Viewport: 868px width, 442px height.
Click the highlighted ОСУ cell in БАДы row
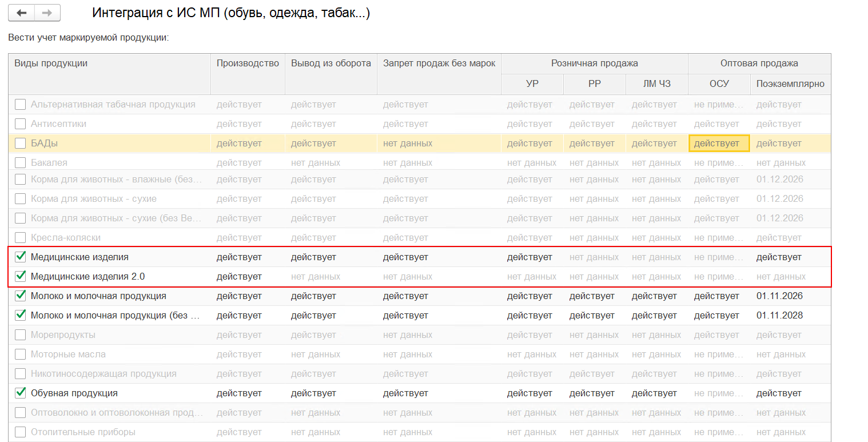[x=719, y=144]
